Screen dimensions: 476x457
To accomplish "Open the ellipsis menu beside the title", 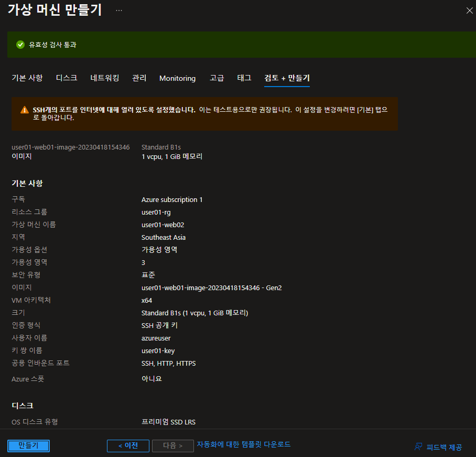I will pos(119,10).
